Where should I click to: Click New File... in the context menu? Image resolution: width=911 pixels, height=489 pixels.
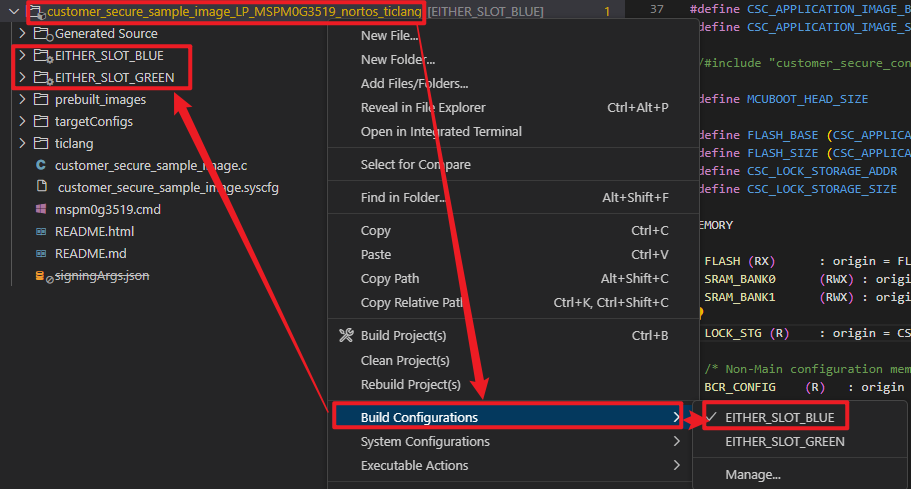[389, 36]
